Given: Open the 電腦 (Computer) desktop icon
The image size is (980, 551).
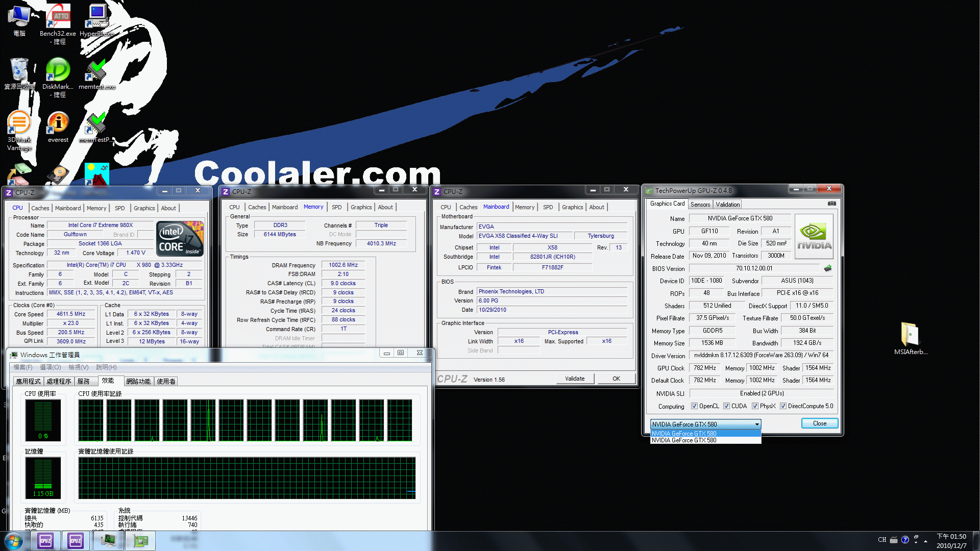Looking at the screenshot, I should point(19,20).
